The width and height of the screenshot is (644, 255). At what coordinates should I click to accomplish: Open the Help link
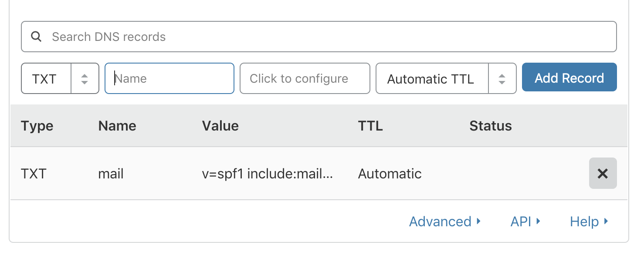coord(588,221)
